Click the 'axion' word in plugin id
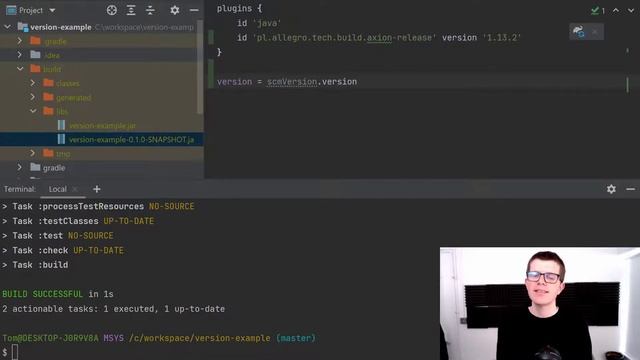 point(379,38)
